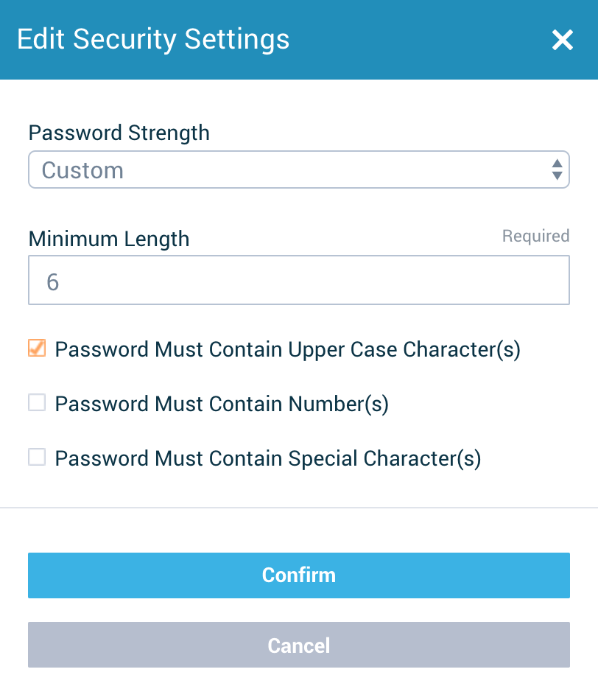598x700 pixels.
Task: Click inside the Minimum Length field
Action: [x=299, y=279]
